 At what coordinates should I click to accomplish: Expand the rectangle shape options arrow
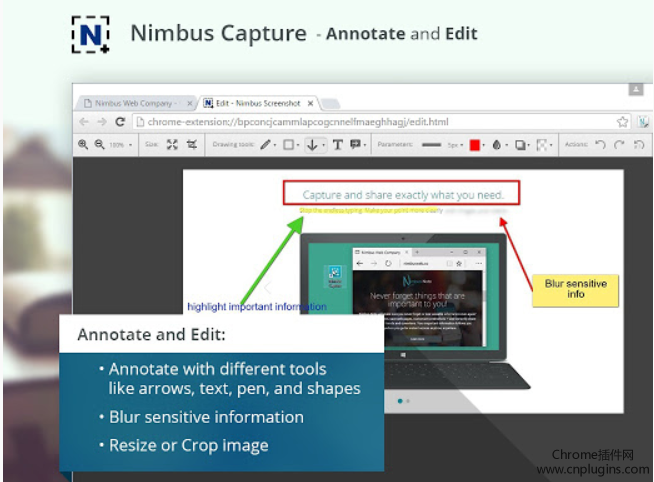pyautogui.click(x=298, y=145)
